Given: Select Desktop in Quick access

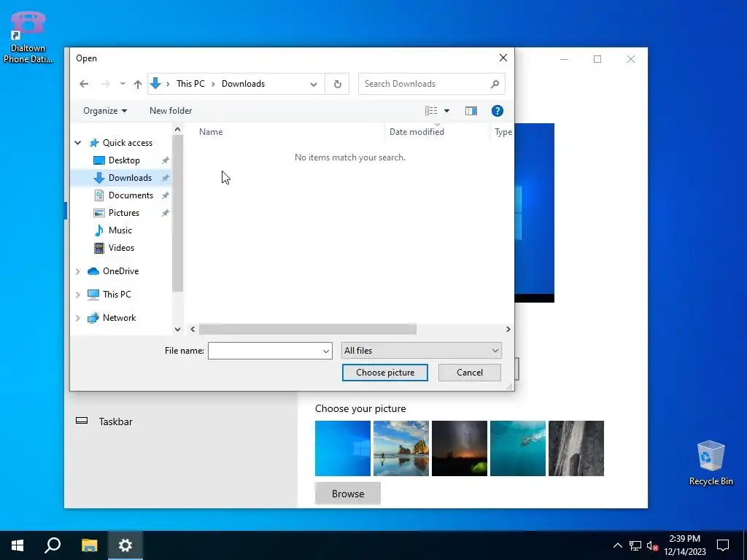Looking at the screenshot, I should click(x=124, y=160).
